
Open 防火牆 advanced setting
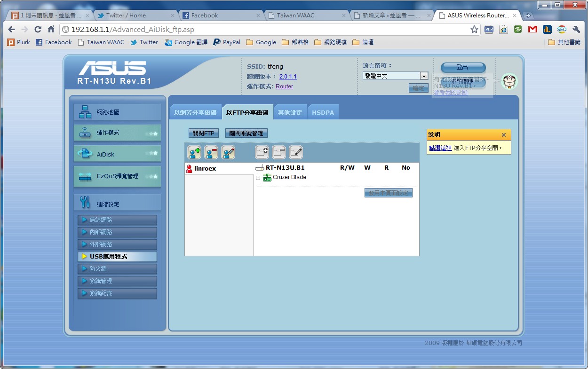pyautogui.click(x=117, y=269)
